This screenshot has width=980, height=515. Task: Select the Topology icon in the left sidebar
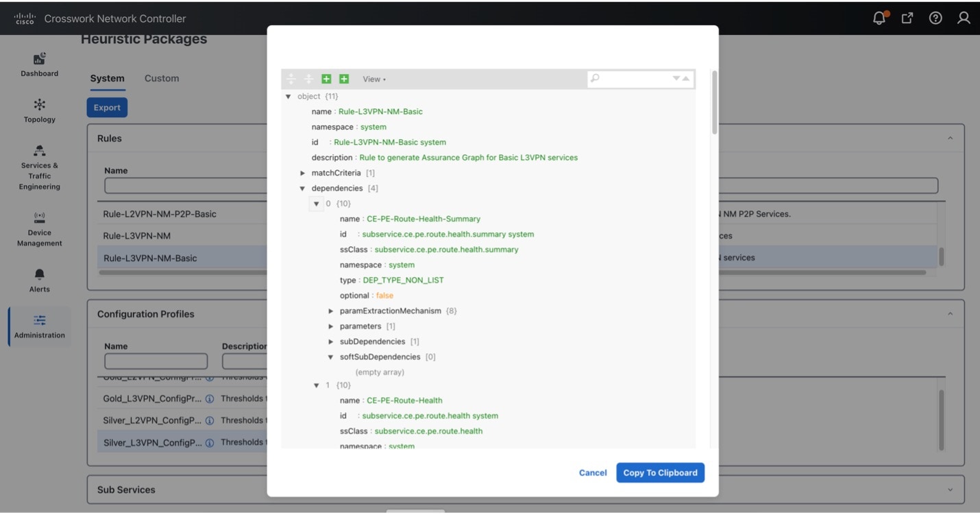pos(39,111)
